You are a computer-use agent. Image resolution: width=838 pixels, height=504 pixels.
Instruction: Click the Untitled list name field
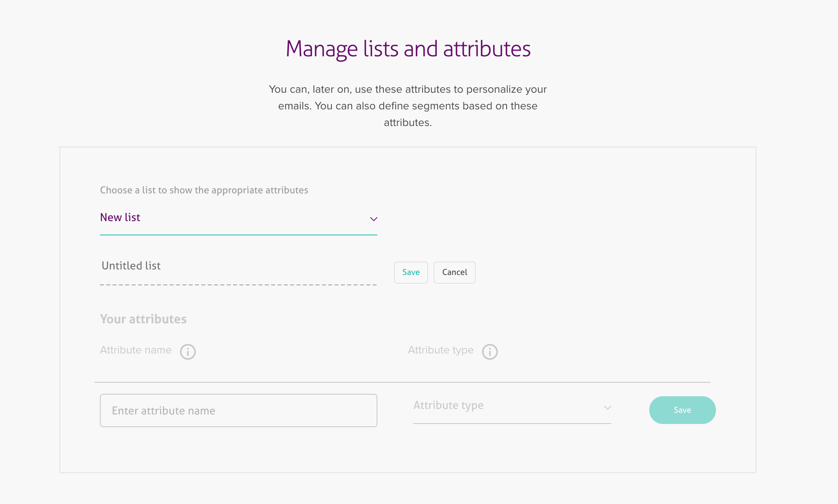pyautogui.click(x=238, y=266)
